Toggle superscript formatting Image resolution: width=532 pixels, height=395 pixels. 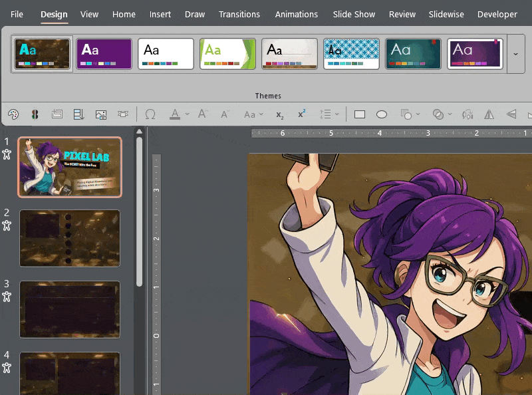[x=301, y=114]
